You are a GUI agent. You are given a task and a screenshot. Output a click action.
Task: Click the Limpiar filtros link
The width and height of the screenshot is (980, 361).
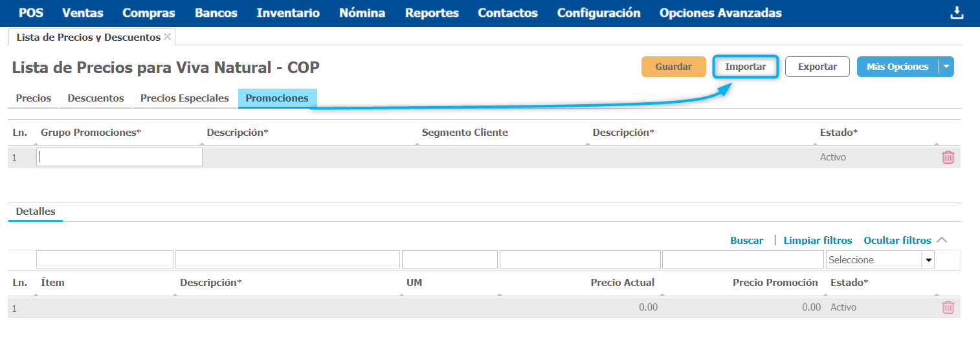pos(818,241)
